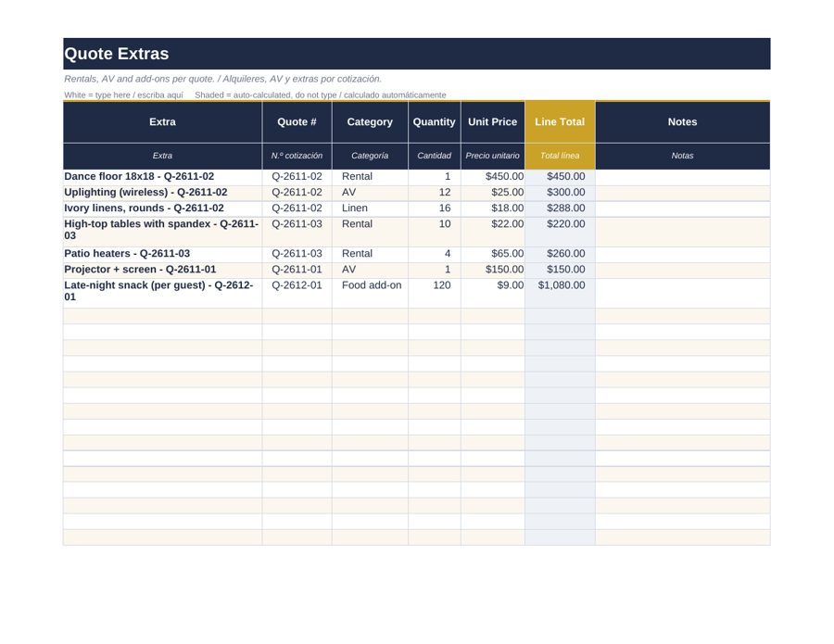Viewport: 834px width, 644px height.
Task: Click quantity 10 cell
Action: pyautogui.click(x=434, y=232)
